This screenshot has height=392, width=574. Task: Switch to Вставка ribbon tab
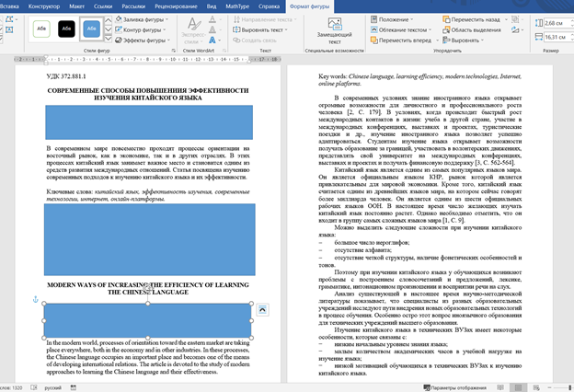(9, 6)
